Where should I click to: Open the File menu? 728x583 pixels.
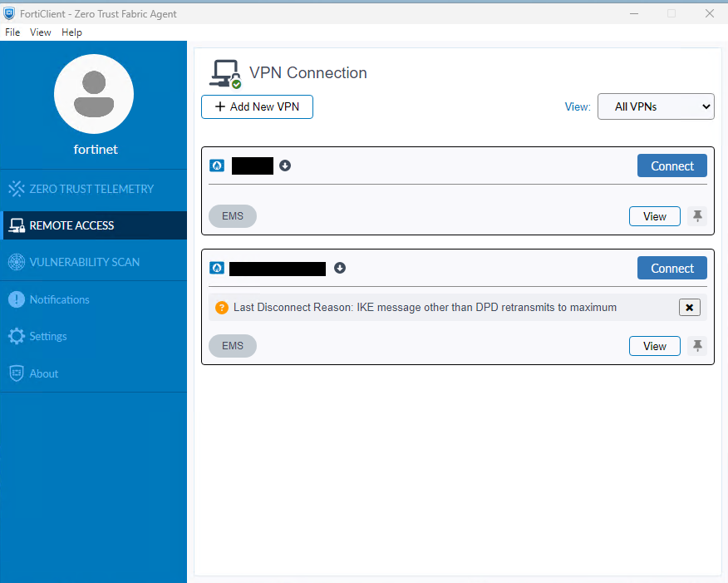click(x=12, y=32)
